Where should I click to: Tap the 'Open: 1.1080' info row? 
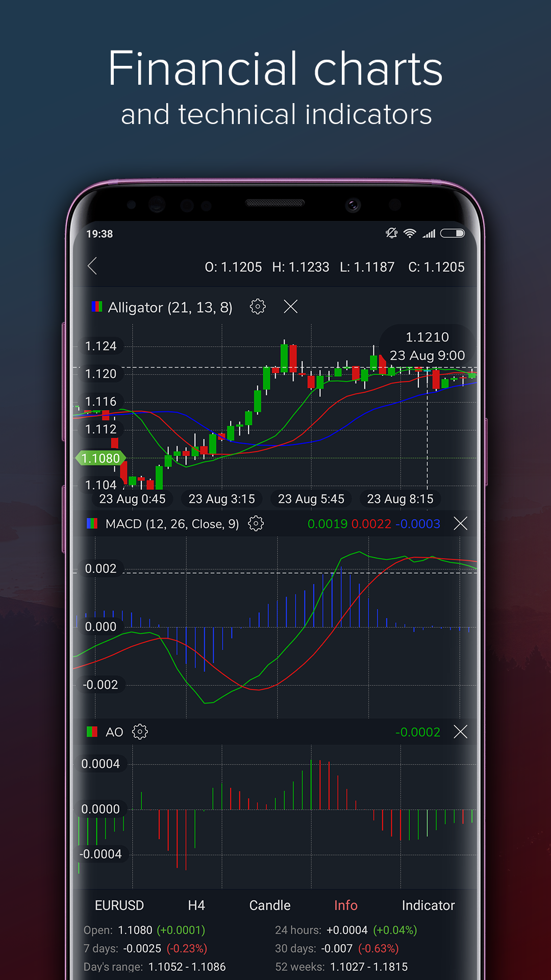point(144,930)
